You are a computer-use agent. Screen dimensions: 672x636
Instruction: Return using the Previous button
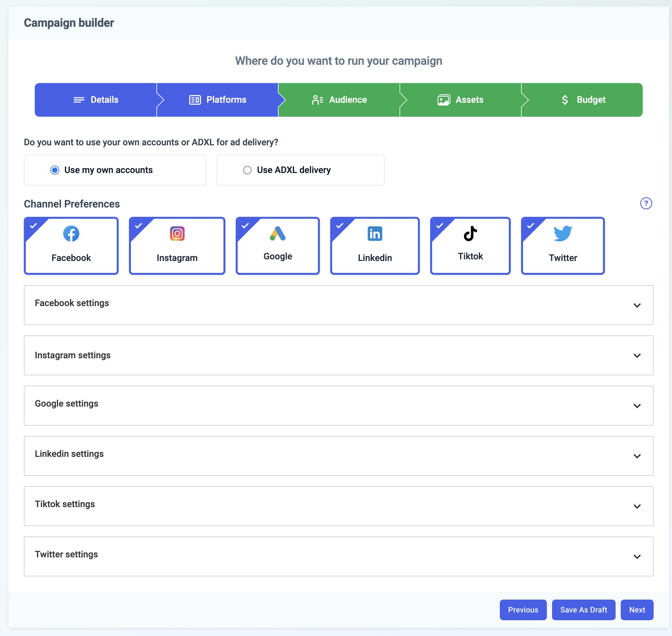(x=523, y=610)
